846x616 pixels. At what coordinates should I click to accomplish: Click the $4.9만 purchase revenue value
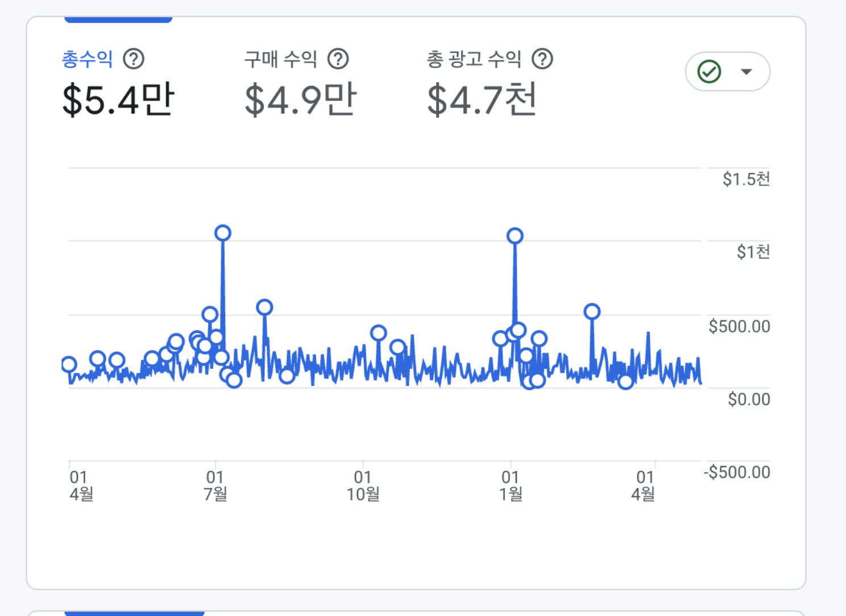point(300,99)
